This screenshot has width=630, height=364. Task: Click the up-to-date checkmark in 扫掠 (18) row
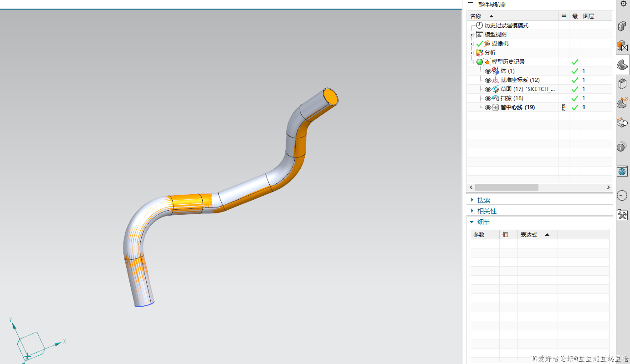tap(575, 98)
